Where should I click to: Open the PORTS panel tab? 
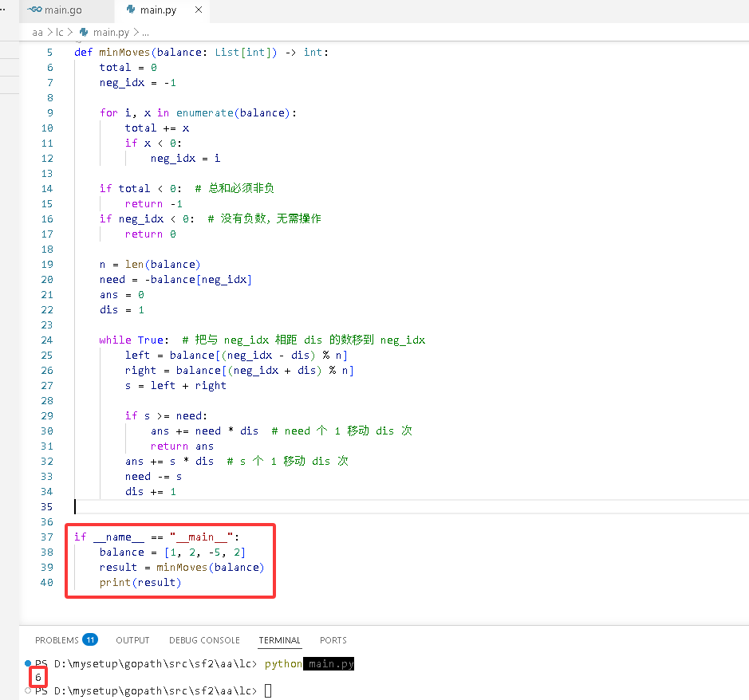click(x=333, y=640)
